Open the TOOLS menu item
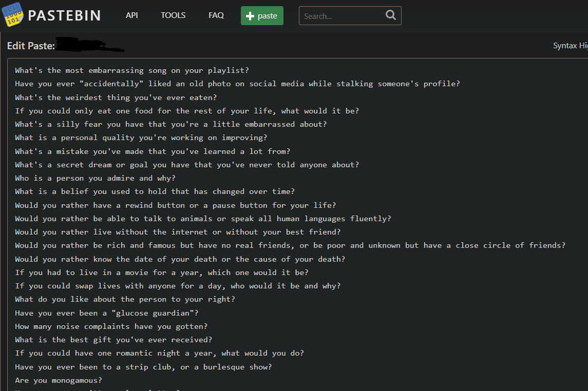The image size is (588, 391). (x=173, y=15)
